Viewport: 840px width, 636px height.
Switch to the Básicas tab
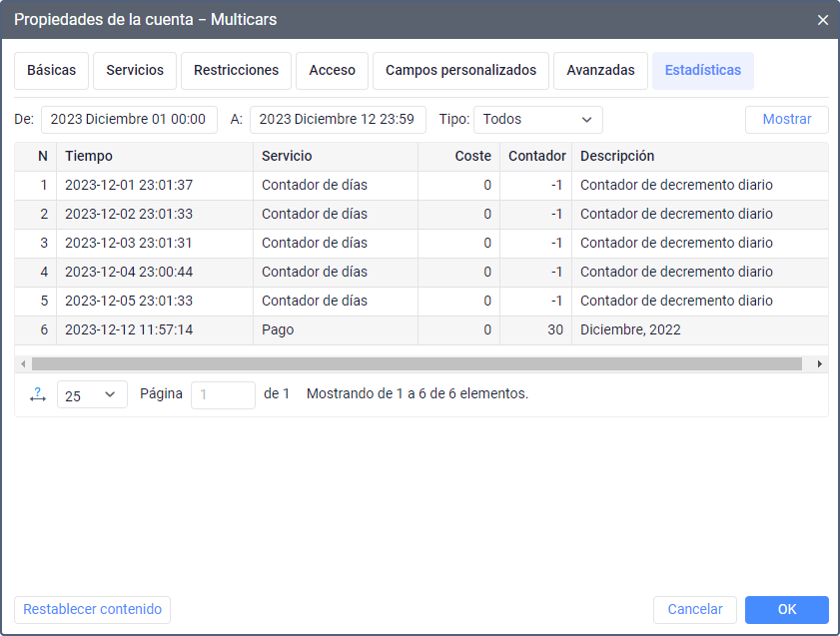[51, 71]
